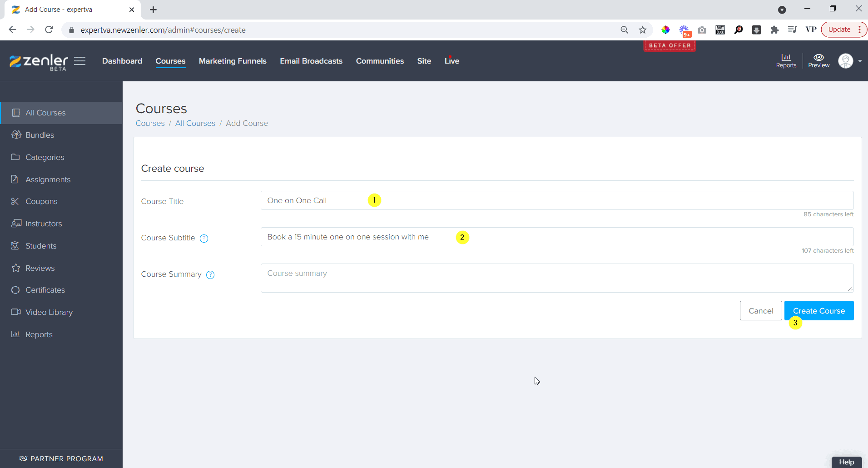Open Bundles from the sidebar
The height and width of the screenshot is (468, 868).
point(40,134)
